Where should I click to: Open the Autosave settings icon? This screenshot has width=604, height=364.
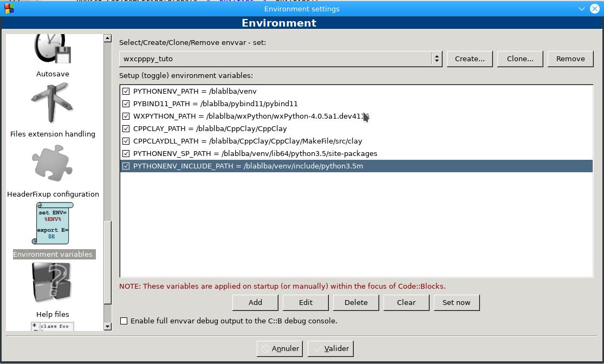pos(53,49)
